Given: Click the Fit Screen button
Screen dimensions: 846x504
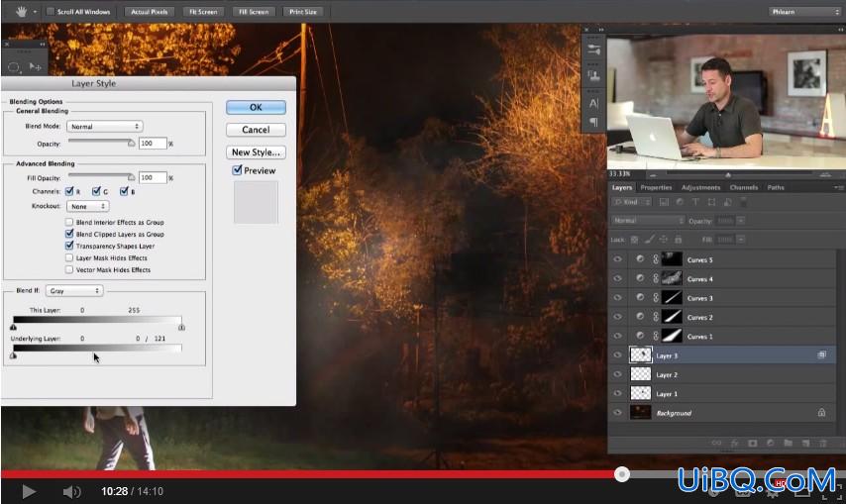Looking at the screenshot, I should tap(203, 11).
